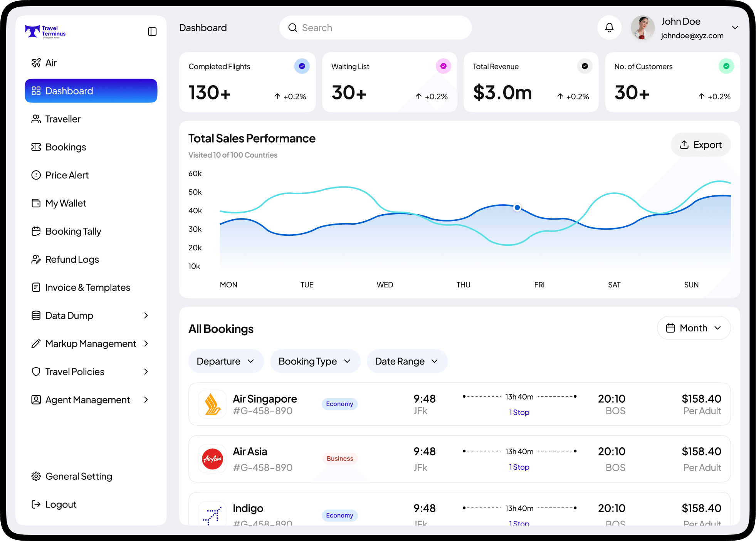This screenshot has width=756, height=541.
Task: Open the Bookings menu item
Action: (x=66, y=147)
